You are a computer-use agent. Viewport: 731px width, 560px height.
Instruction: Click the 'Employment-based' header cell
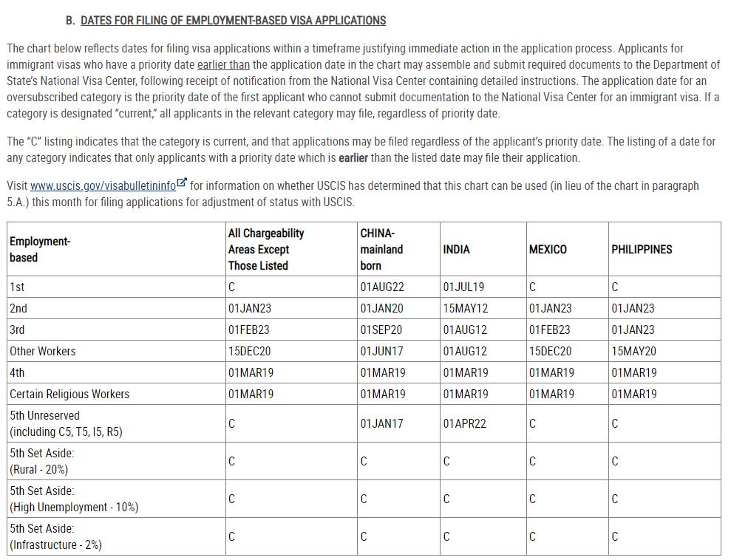pos(40,250)
